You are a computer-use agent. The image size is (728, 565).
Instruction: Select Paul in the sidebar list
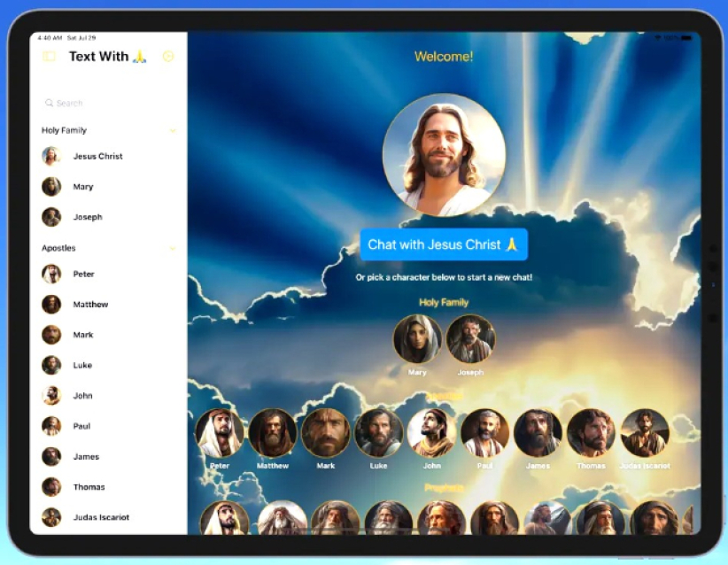click(x=81, y=427)
